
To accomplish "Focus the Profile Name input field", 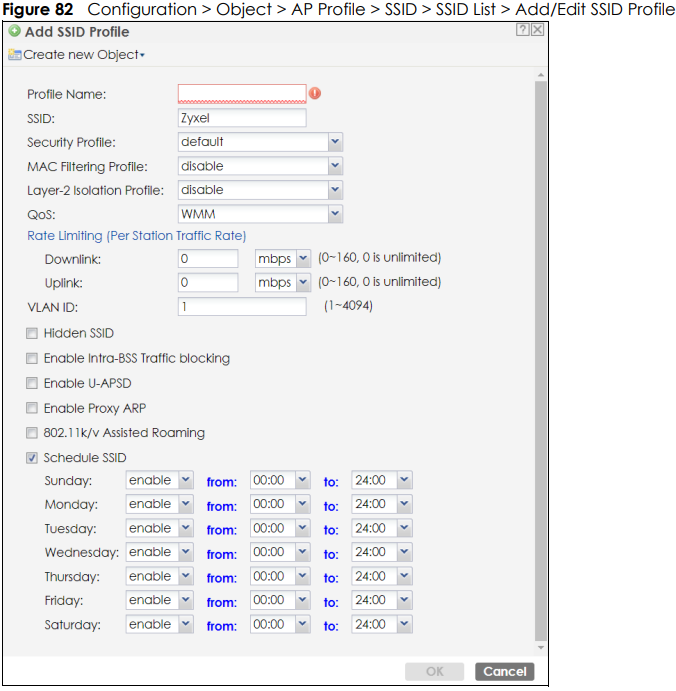I will pos(242,94).
